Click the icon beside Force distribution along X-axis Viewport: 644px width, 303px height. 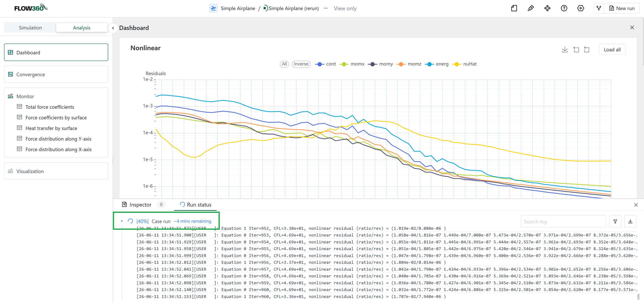coord(19,149)
